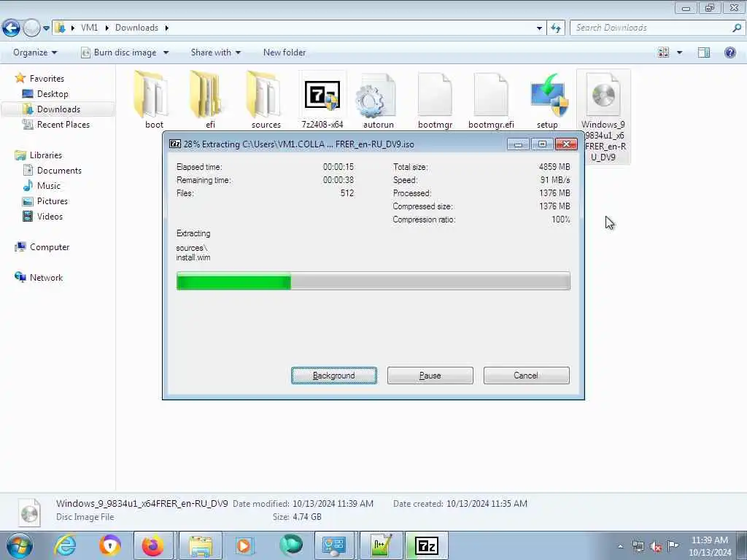The height and width of the screenshot is (560, 747).
Task: Expand breadcrumb arrow after Downloads
Action: (x=167, y=28)
